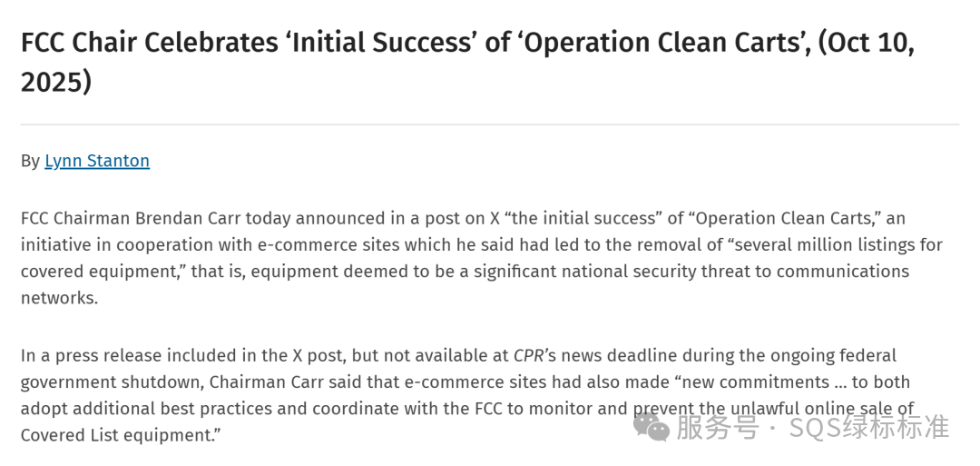Click '2025)' on the headline's second line
Screen dimensions: 980x466
click(56, 82)
